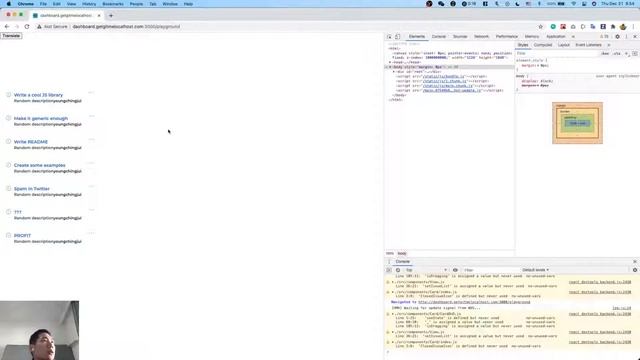Show more DevTools tabs via the chevron
The width and height of the screenshot is (640, 360).
tap(573, 37)
